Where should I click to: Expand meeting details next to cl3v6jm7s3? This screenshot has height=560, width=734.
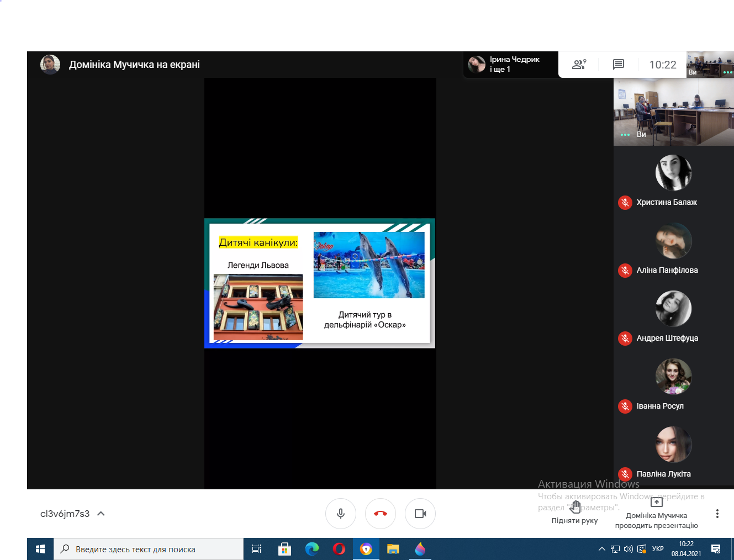(101, 514)
